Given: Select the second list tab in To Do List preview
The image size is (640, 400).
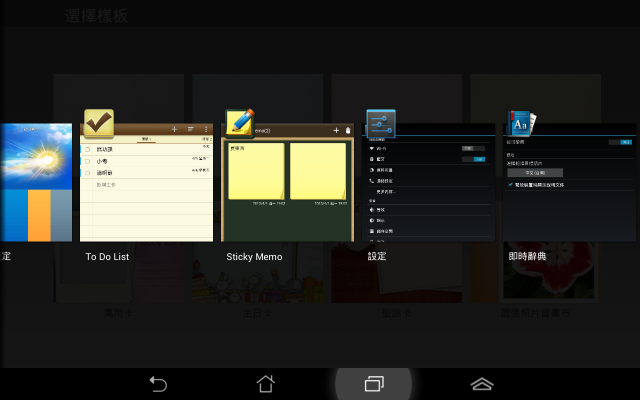Looking at the screenshot, I should 207,139.
